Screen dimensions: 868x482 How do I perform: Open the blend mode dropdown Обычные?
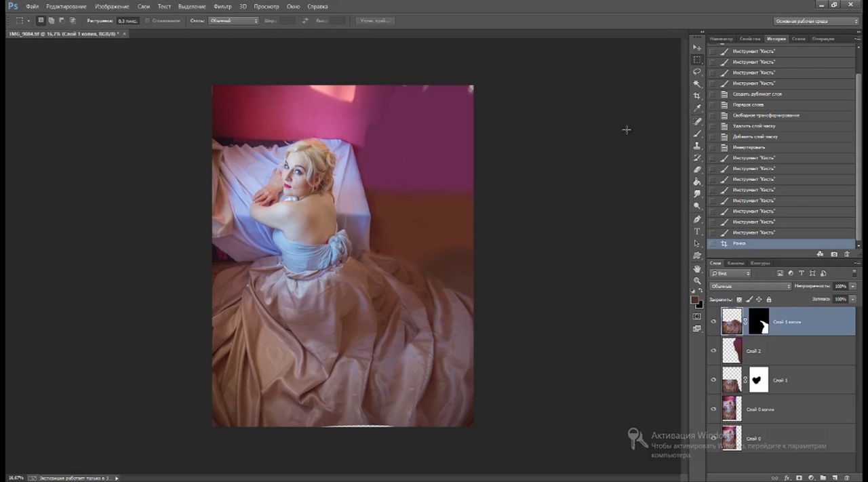tap(750, 286)
